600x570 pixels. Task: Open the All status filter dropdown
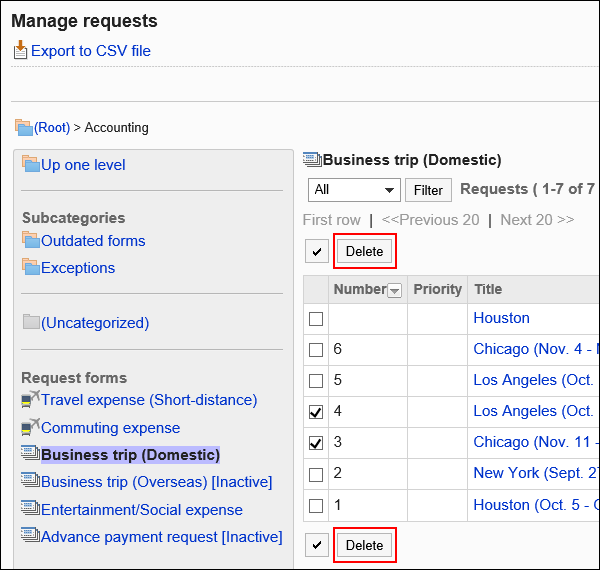pos(354,190)
